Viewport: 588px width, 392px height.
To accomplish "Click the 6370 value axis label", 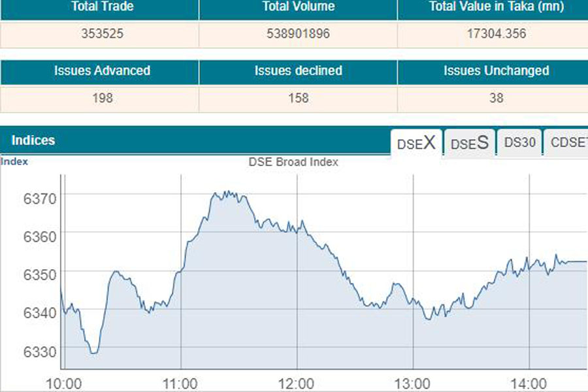I will pyautogui.click(x=41, y=197).
